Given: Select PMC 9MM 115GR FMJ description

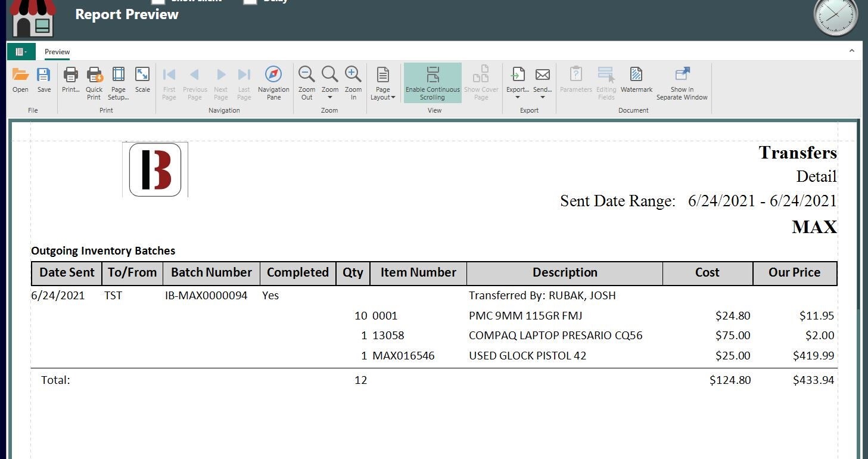Looking at the screenshot, I should click(525, 316).
